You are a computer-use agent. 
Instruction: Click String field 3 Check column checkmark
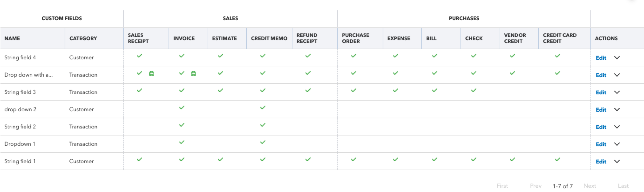[474, 90]
